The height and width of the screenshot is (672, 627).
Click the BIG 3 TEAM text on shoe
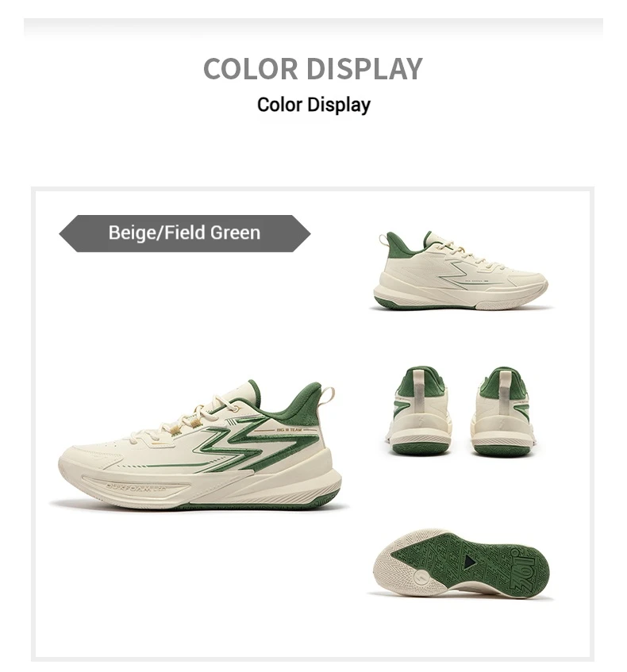tap(290, 429)
